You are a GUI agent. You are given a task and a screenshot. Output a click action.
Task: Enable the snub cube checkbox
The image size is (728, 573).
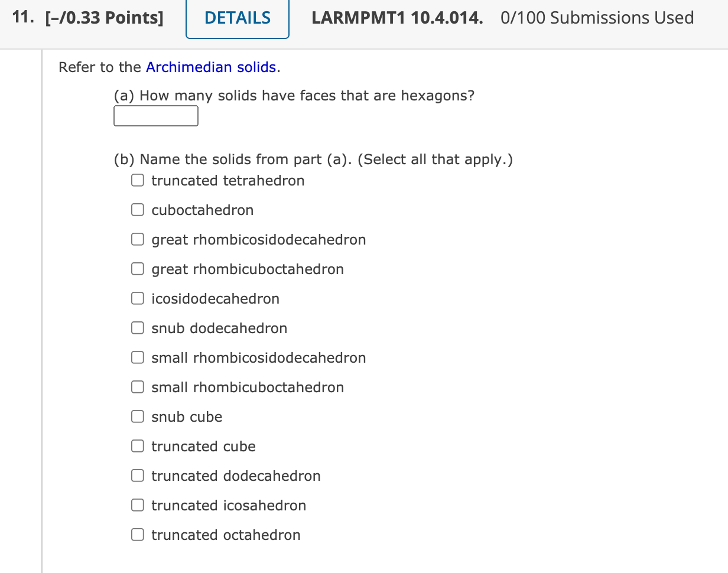coord(137,416)
